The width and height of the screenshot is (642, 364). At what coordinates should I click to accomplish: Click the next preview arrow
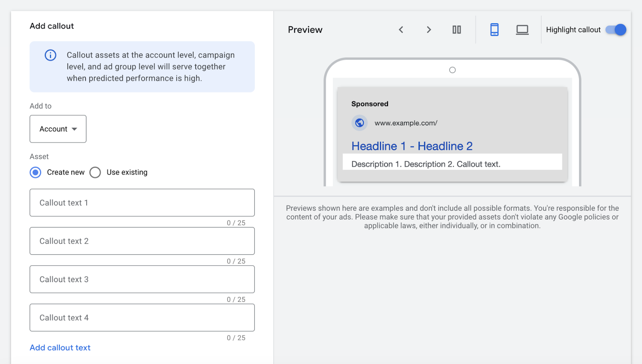(429, 29)
